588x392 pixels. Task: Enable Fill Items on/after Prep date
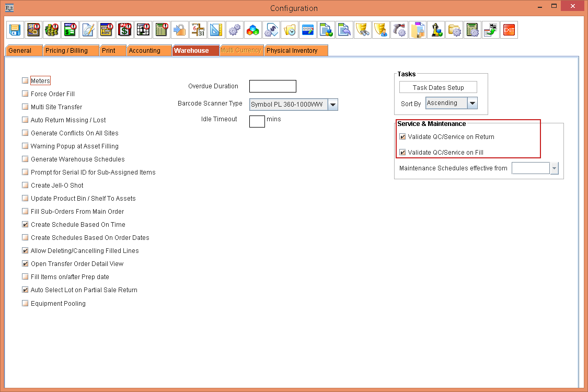[x=25, y=277]
